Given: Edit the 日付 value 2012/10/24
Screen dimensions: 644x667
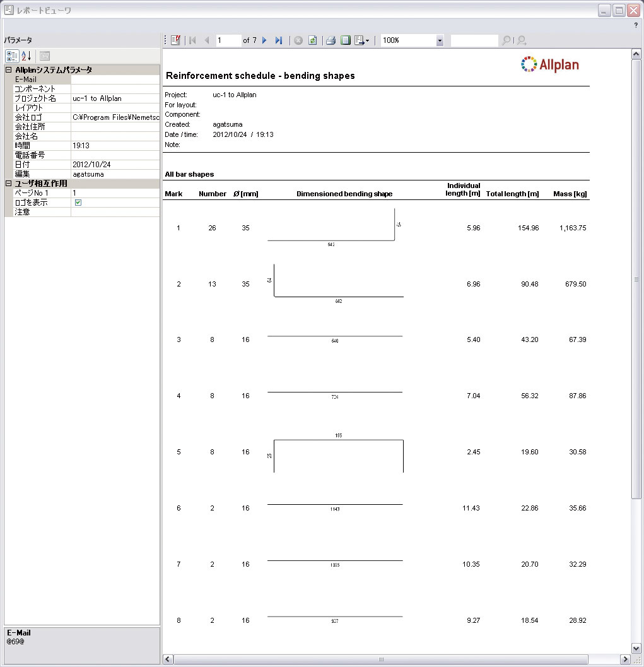Looking at the screenshot, I should point(115,164).
